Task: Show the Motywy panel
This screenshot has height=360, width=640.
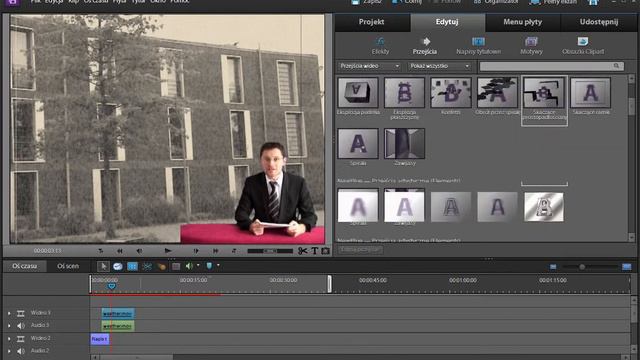Action: [531, 46]
